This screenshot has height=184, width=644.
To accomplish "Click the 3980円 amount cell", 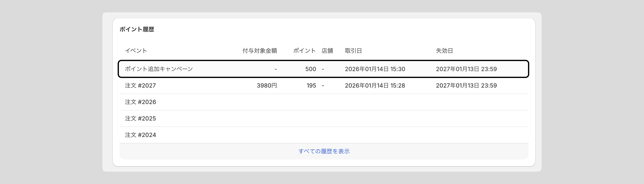I will pos(267,85).
